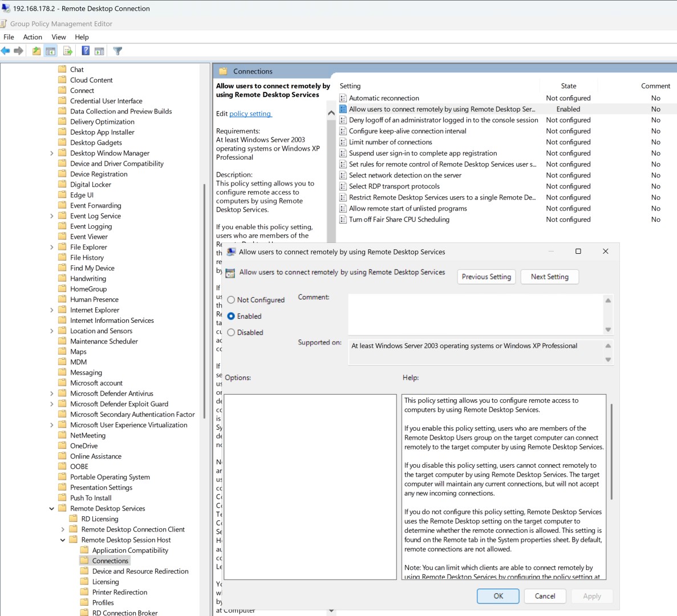This screenshot has width=677, height=616.
Task: Click the Export List toolbar icon
Action: [x=68, y=51]
